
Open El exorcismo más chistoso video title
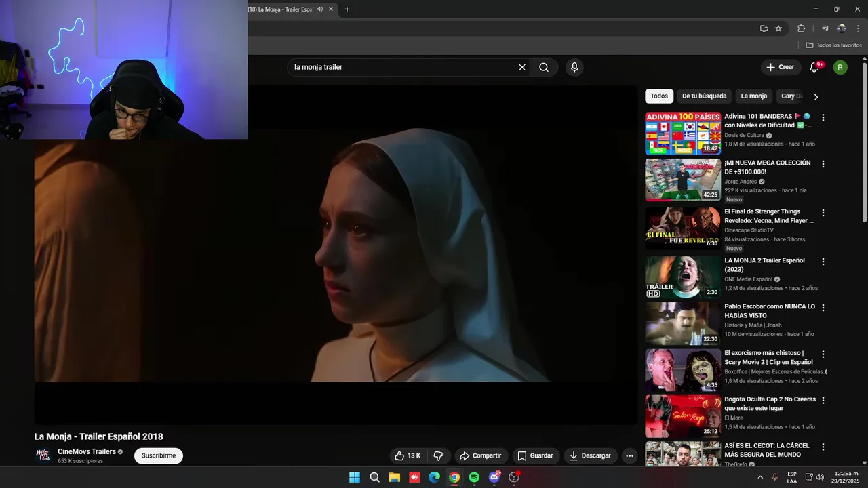pyautogui.click(x=768, y=357)
